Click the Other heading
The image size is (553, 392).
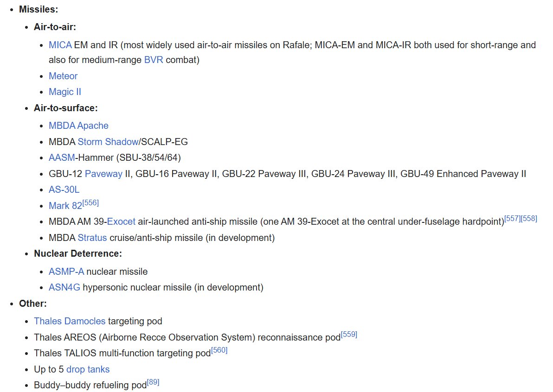click(x=33, y=304)
